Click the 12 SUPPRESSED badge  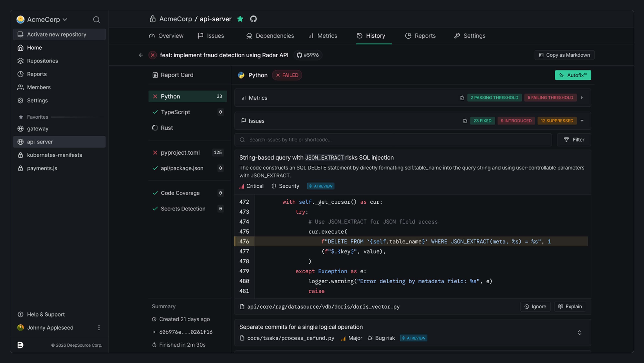[x=557, y=121]
